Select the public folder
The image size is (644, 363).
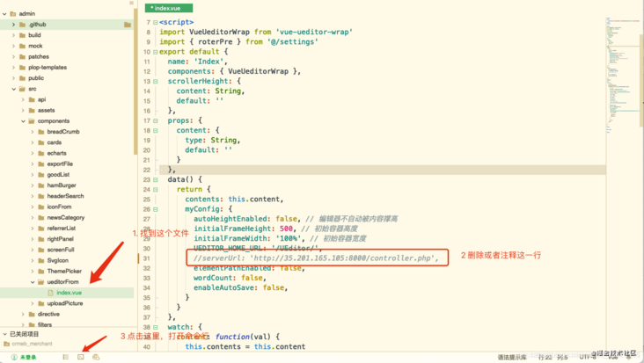(36, 78)
